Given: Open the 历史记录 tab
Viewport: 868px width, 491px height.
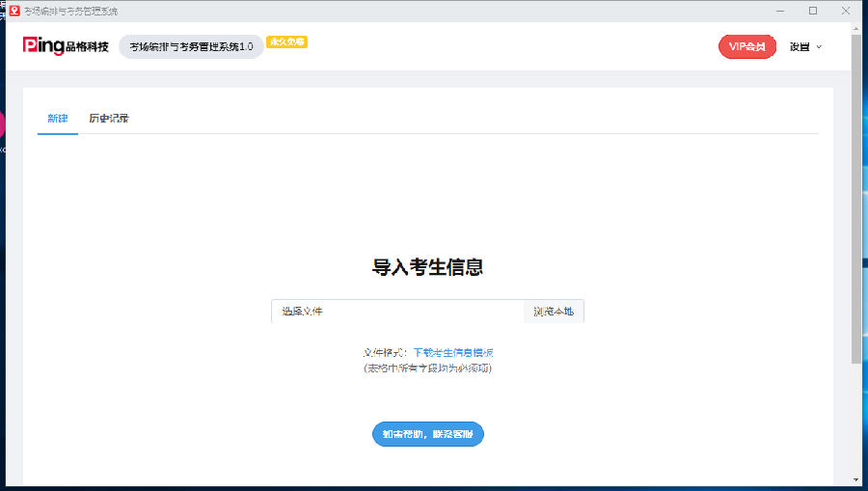Looking at the screenshot, I should tap(109, 119).
